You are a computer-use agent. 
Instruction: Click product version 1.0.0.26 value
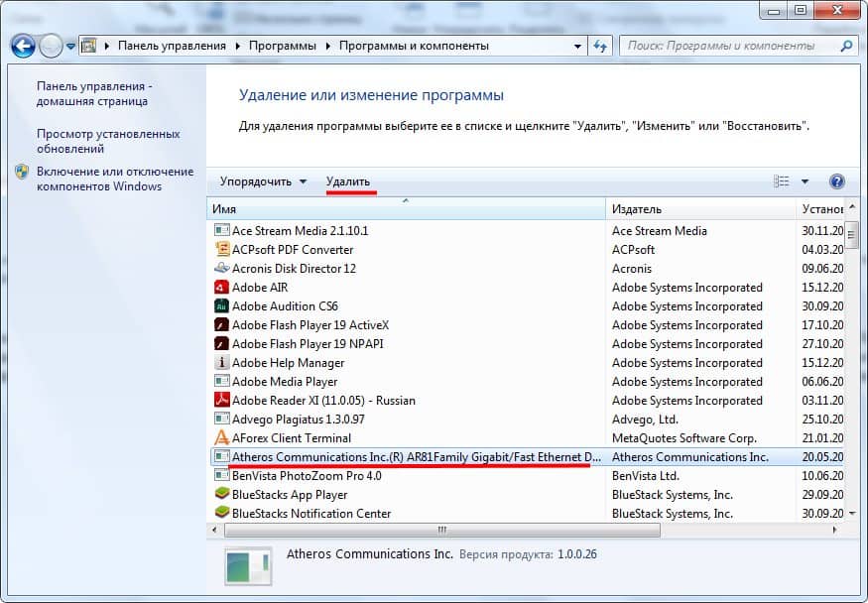pyautogui.click(x=576, y=554)
